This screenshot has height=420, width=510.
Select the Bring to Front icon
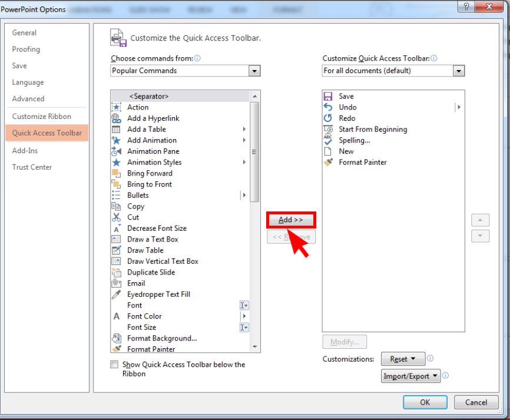116,184
